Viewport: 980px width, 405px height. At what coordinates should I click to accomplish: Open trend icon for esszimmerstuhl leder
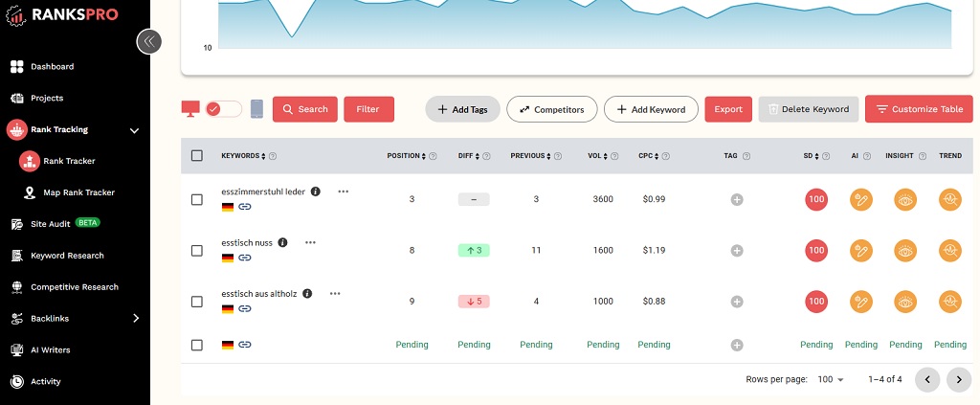(950, 200)
